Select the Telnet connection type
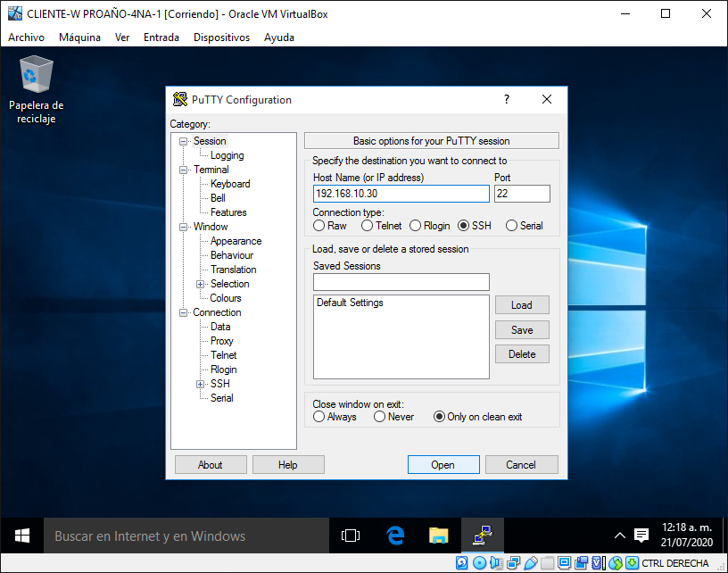 [368, 226]
